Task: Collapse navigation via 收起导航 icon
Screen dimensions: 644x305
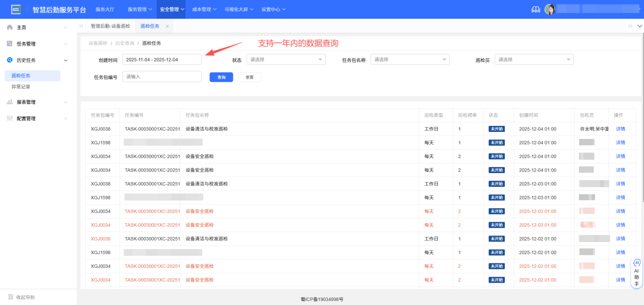Action: [x=11, y=296]
